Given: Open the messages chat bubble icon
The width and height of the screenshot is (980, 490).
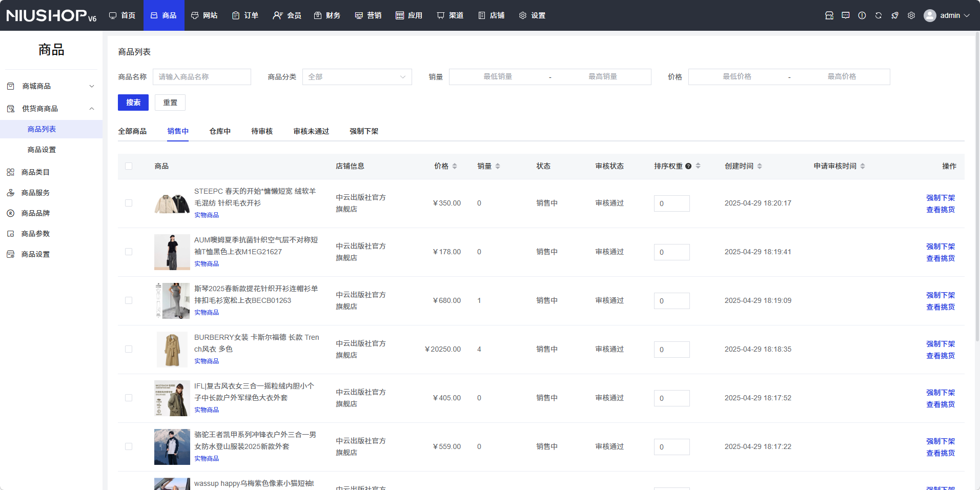Looking at the screenshot, I should point(846,15).
